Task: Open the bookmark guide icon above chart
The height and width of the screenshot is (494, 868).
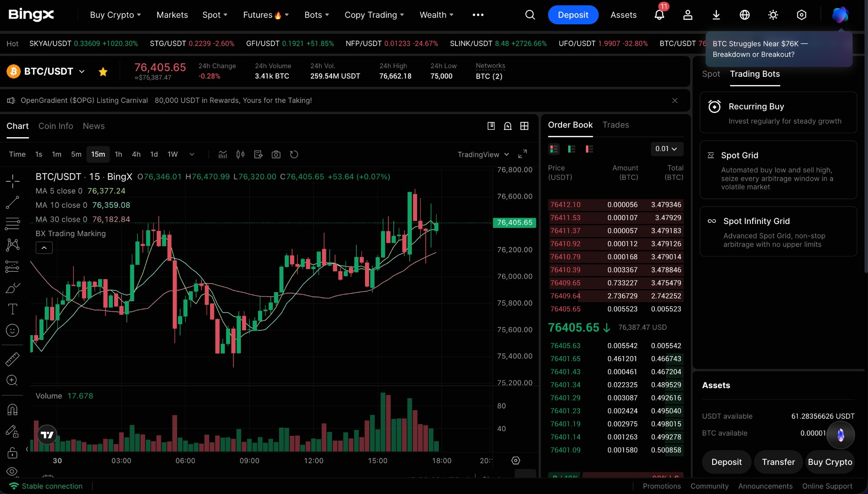Action: (491, 126)
